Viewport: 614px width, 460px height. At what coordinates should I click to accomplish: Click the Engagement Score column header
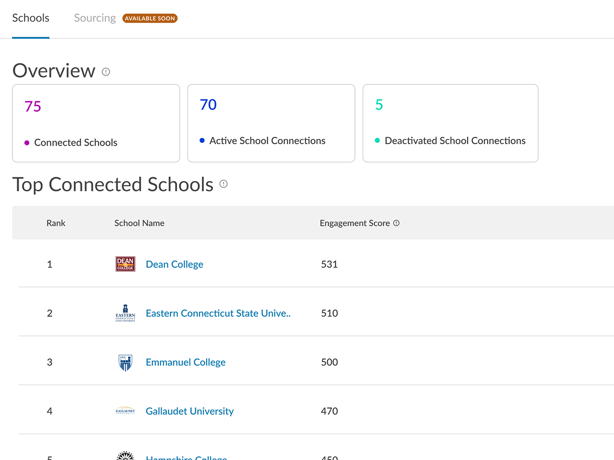(354, 223)
